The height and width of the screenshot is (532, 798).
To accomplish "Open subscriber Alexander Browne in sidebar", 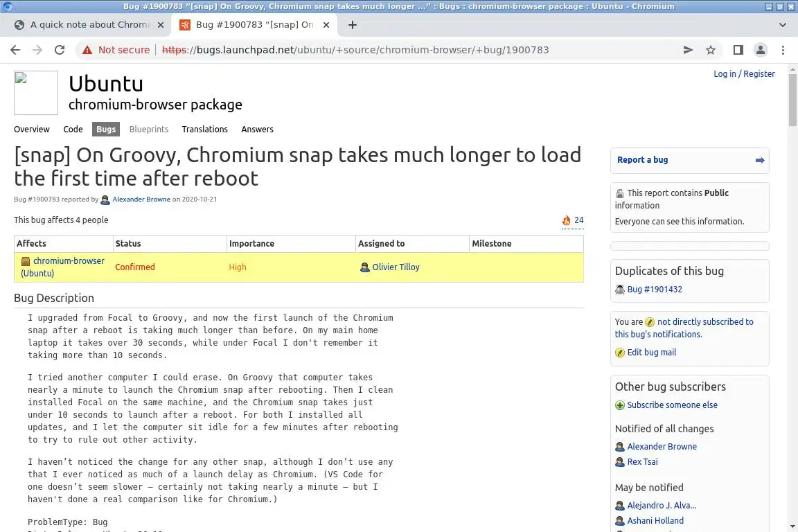I will pos(662,447).
